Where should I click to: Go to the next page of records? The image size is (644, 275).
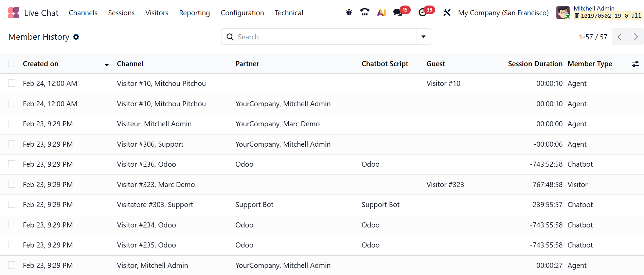(636, 37)
